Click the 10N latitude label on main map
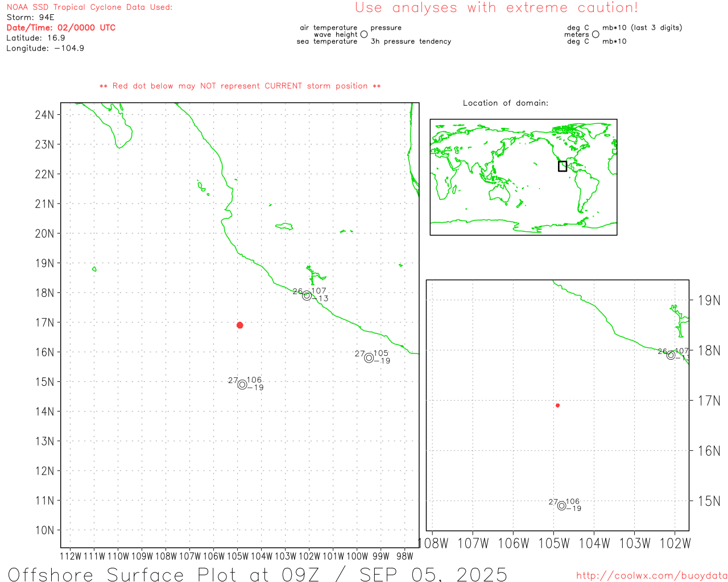Image resolution: width=728 pixels, height=582 pixels. click(44, 530)
